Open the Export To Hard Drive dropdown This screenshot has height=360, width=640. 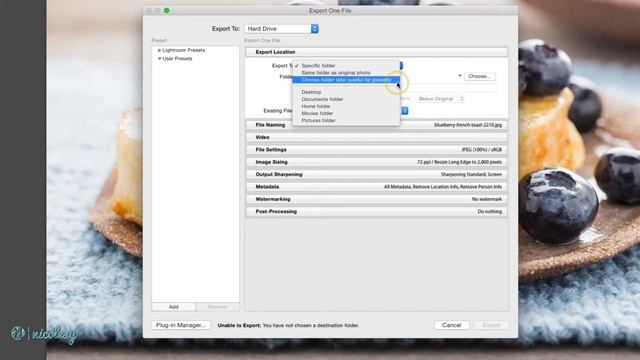[x=281, y=29]
